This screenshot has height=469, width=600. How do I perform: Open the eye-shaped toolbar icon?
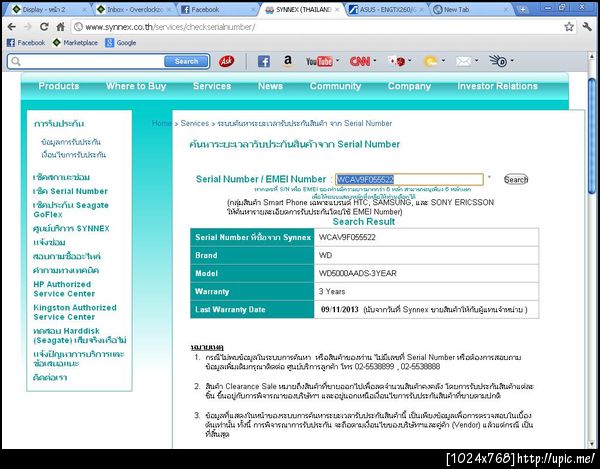coord(498,60)
